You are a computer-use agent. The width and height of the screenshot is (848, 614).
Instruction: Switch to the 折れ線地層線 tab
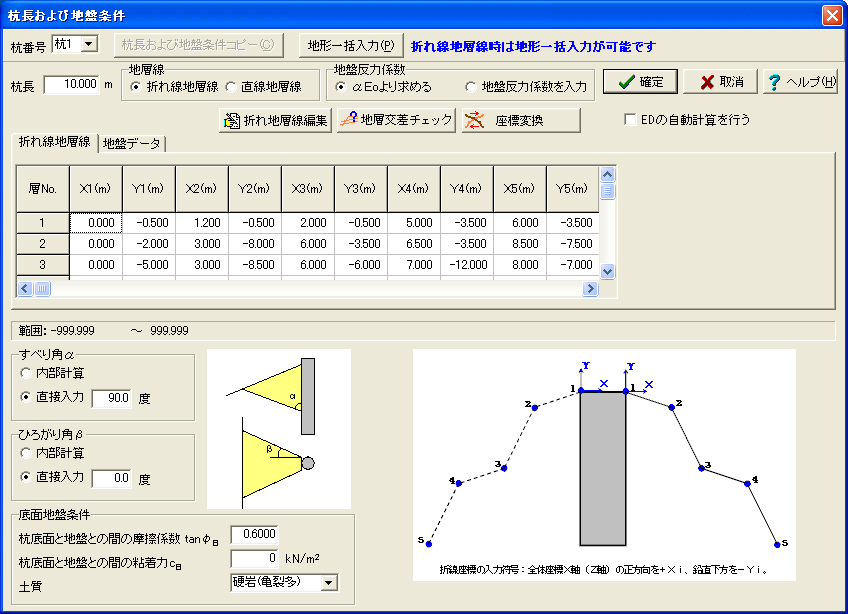point(55,142)
